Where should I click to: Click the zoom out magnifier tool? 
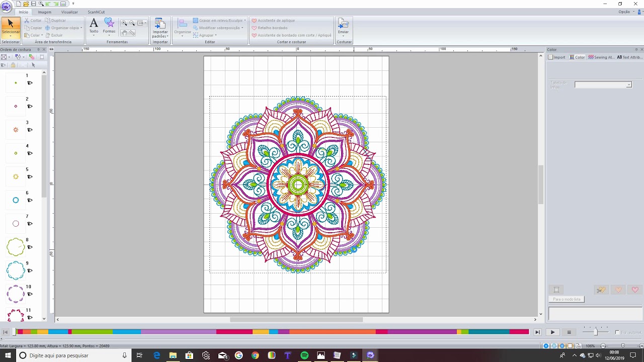click(132, 23)
